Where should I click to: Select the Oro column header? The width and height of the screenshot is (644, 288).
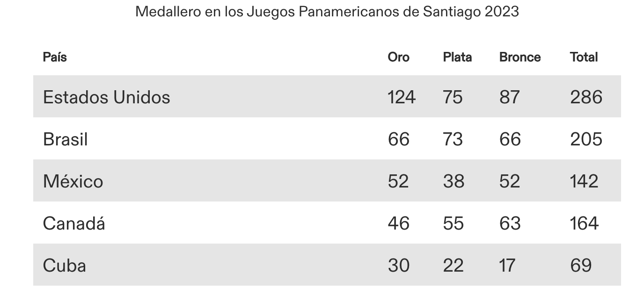[x=398, y=57]
